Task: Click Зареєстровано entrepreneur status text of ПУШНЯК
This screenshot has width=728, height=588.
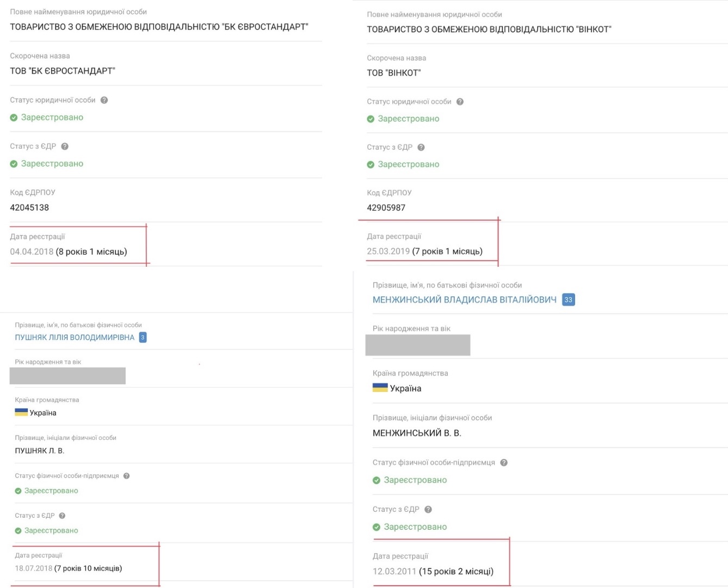Action: [x=51, y=491]
